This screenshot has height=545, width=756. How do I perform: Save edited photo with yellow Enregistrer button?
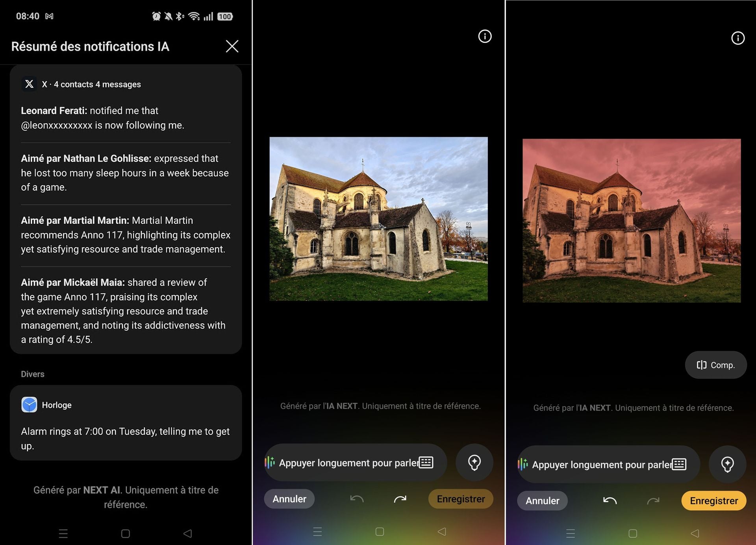[x=714, y=501]
